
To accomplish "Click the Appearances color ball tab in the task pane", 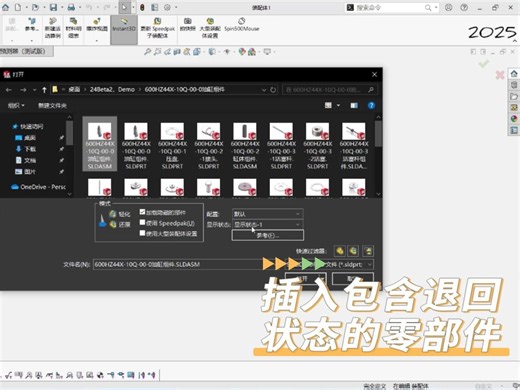I will (514, 119).
